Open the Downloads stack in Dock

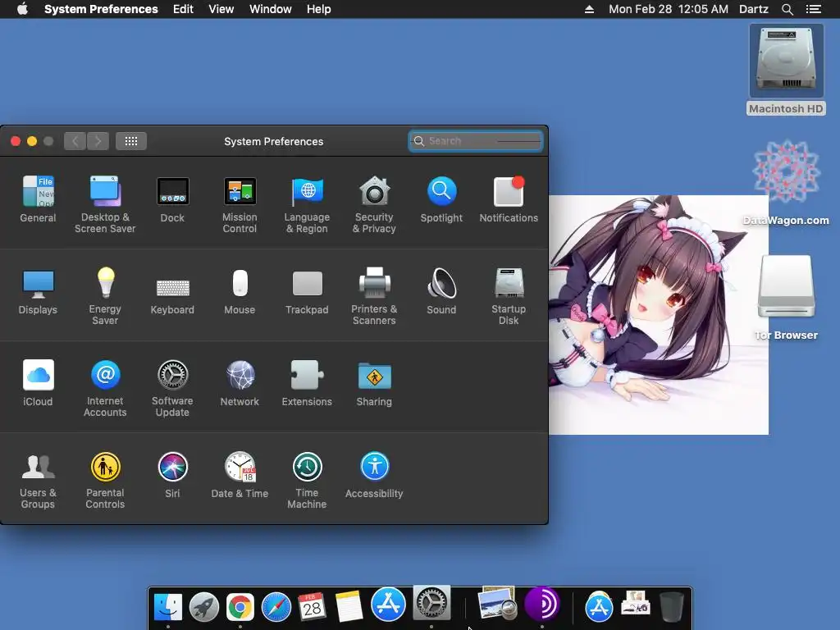[x=636, y=603]
